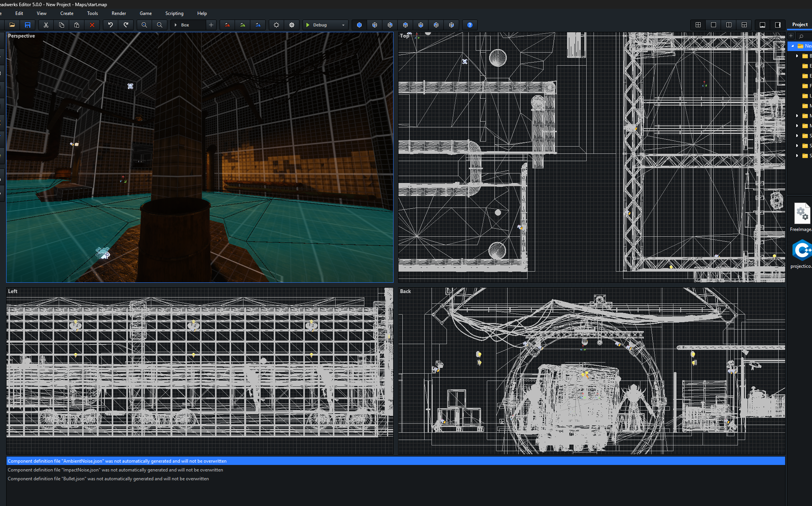Open the Debug run configuration dropdown

[x=343, y=25]
